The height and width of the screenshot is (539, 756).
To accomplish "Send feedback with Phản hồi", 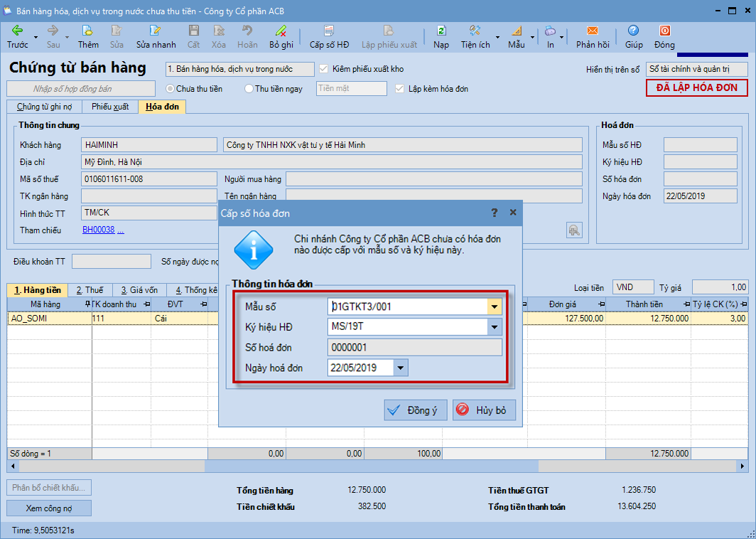I will pyautogui.click(x=593, y=37).
